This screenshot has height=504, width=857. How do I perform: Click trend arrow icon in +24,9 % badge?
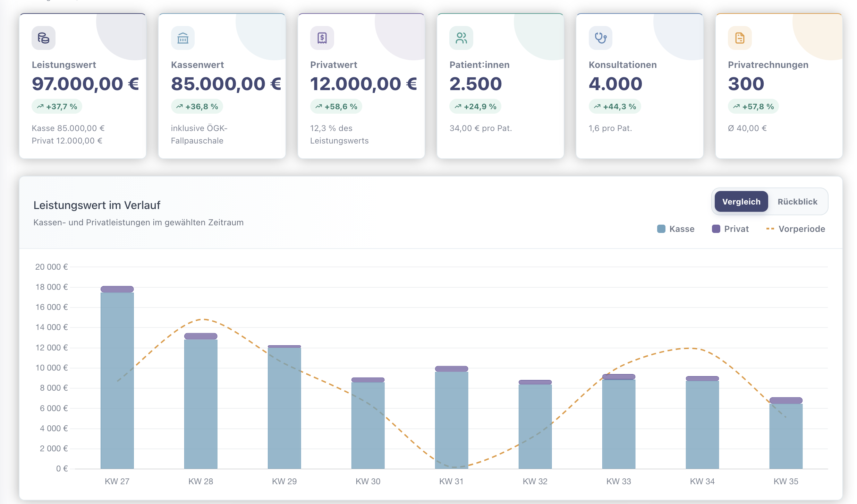pyautogui.click(x=458, y=106)
